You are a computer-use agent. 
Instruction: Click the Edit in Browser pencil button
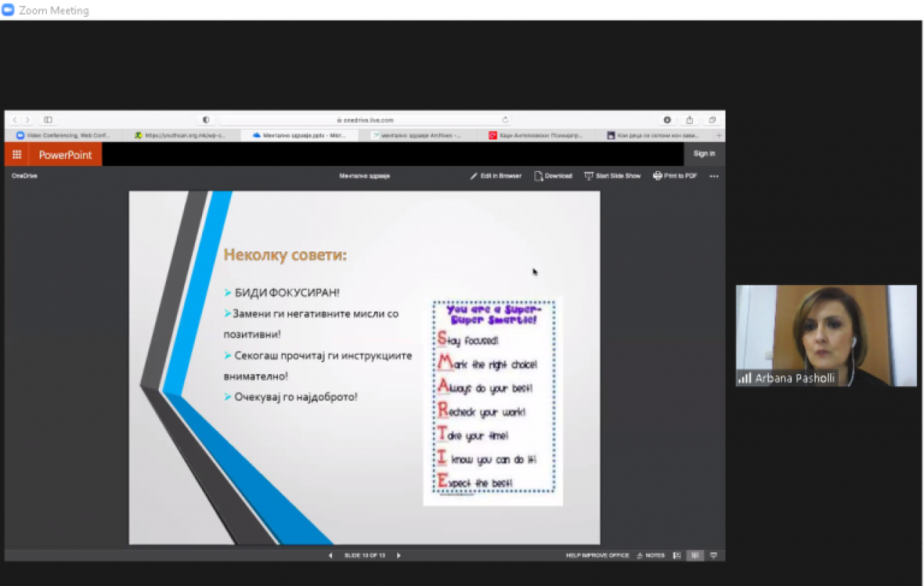click(496, 176)
